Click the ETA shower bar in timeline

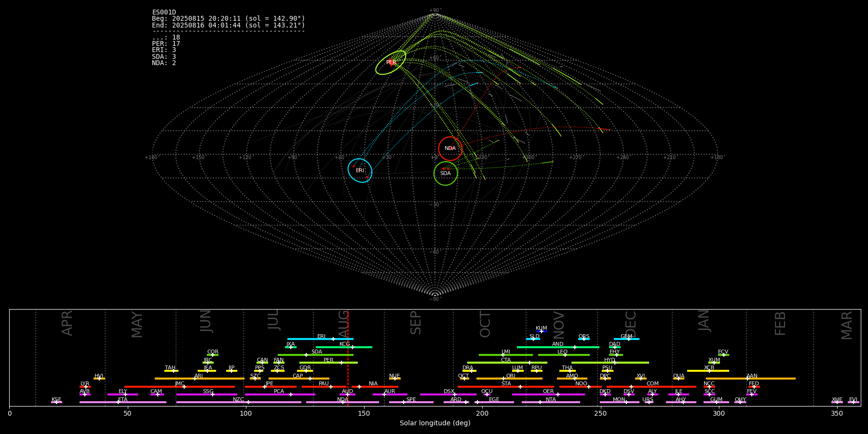(x=123, y=402)
